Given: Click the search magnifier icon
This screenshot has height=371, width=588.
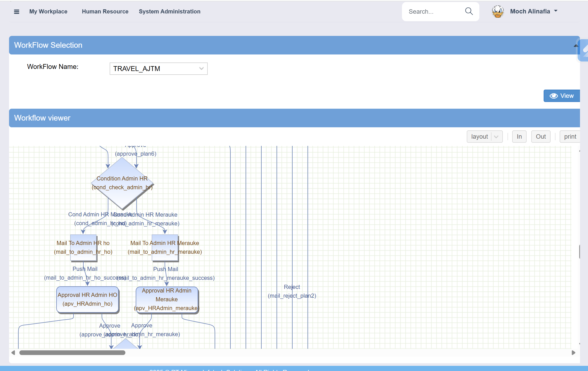Looking at the screenshot, I should [x=469, y=11].
